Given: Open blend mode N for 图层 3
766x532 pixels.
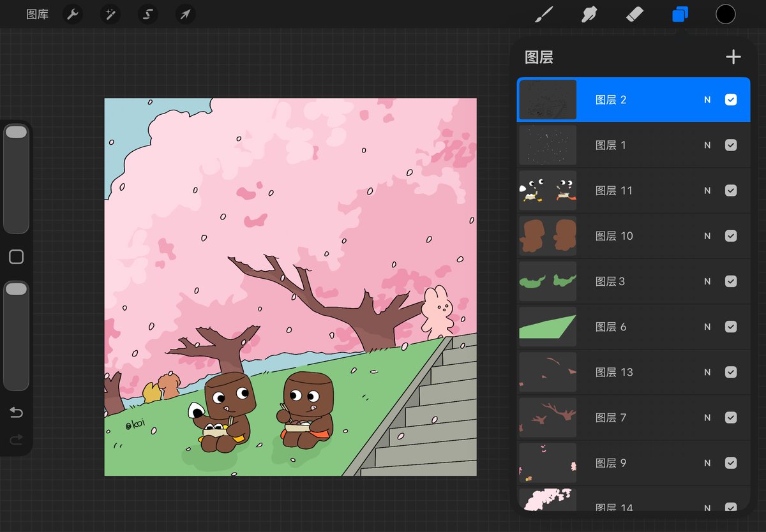Looking at the screenshot, I should pos(707,281).
